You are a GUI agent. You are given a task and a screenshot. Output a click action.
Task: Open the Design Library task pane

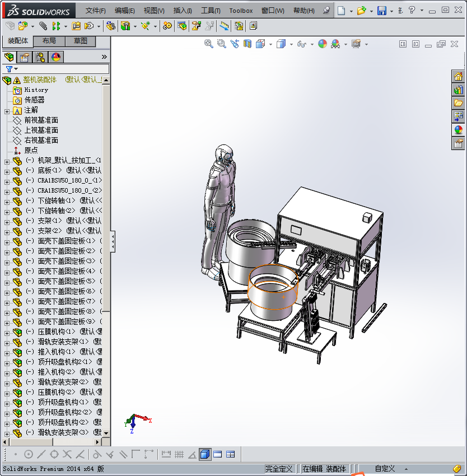click(459, 90)
